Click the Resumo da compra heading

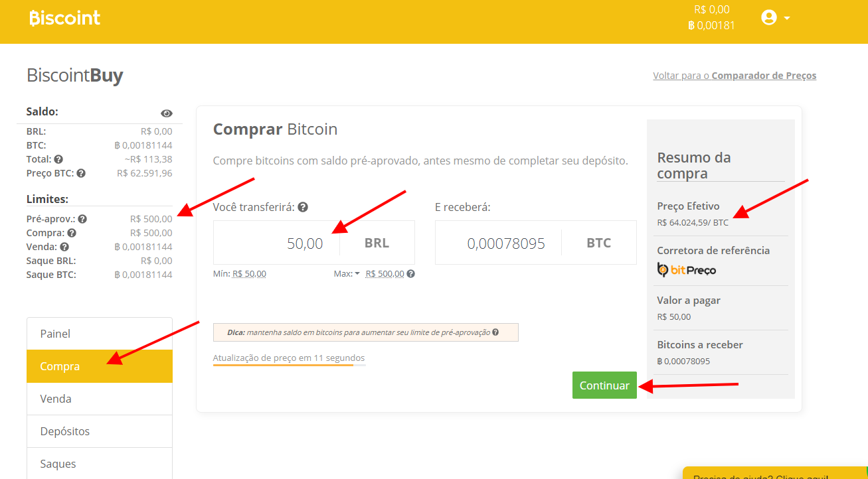pos(694,166)
